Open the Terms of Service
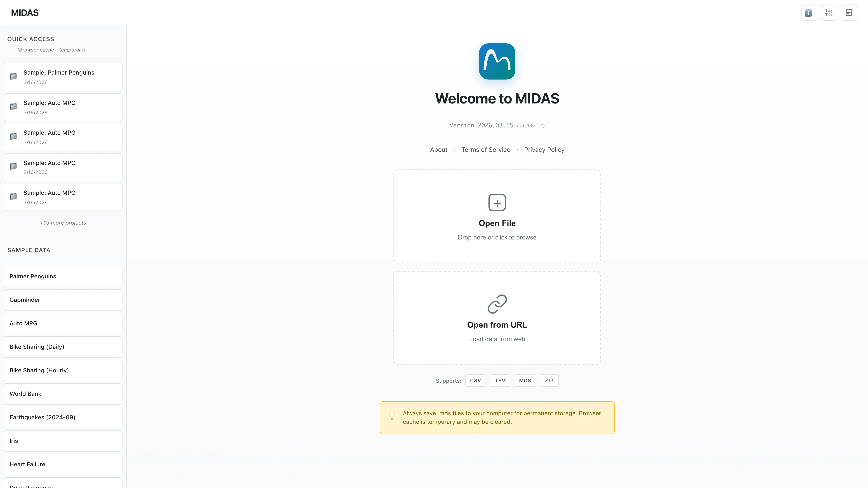Image resolution: width=868 pixels, height=488 pixels. click(x=486, y=150)
